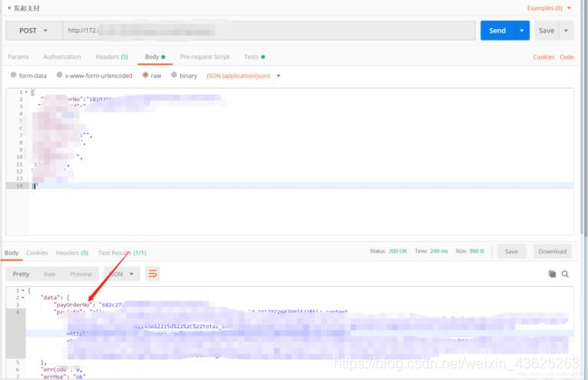Viewport: 588px width, 380px height.
Task: Collapse the request name expander triangle
Action: 9,8
